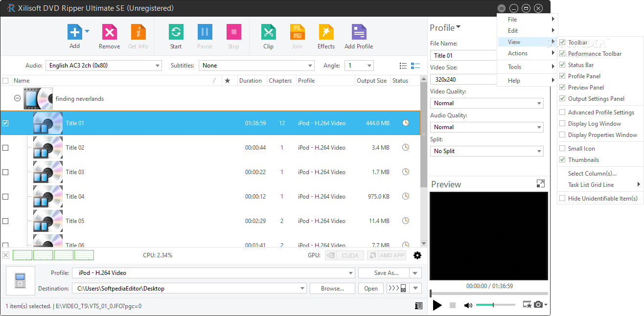Image resolution: width=644 pixels, height=316 pixels.
Task: Click the Open destination button
Action: (371, 289)
